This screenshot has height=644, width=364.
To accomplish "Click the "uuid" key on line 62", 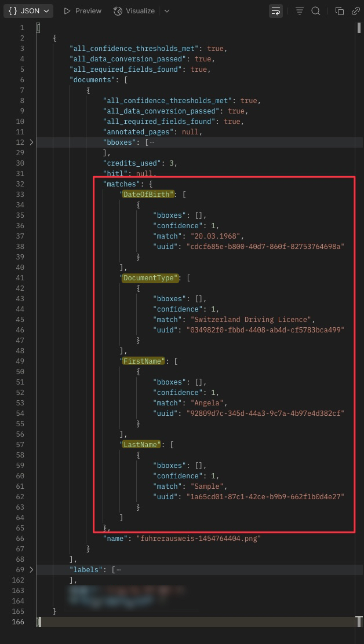I will click(165, 497).
